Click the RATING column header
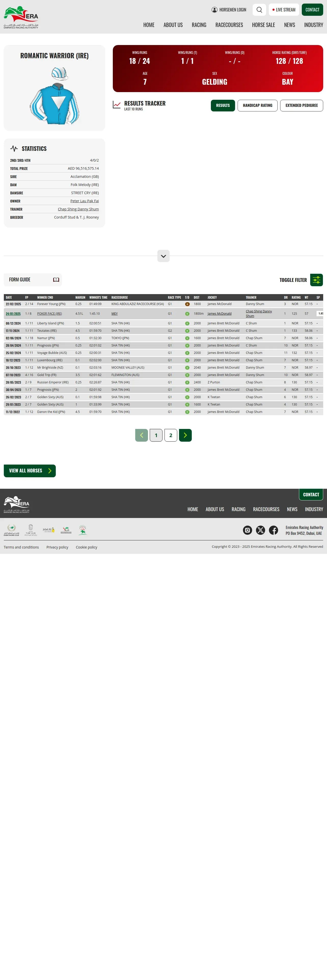The width and height of the screenshot is (327, 980). click(x=296, y=297)
